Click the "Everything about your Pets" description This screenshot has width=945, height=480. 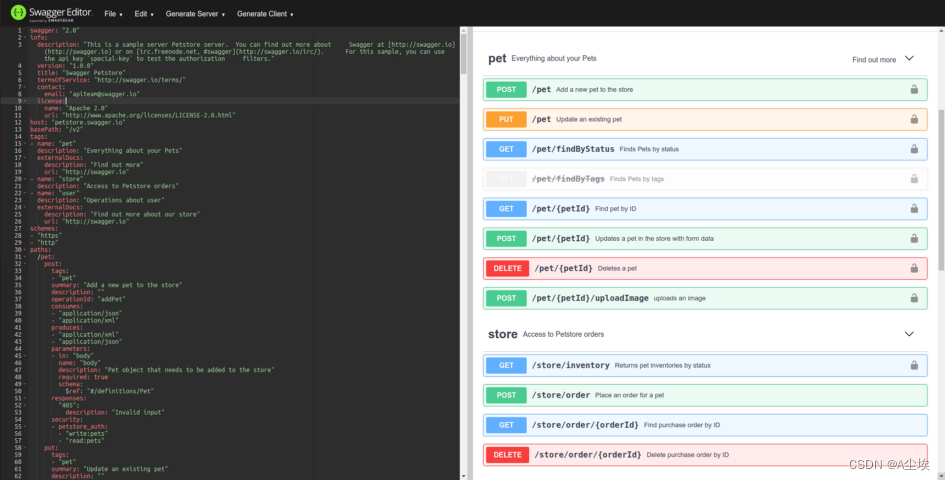(x=554, y=58)
